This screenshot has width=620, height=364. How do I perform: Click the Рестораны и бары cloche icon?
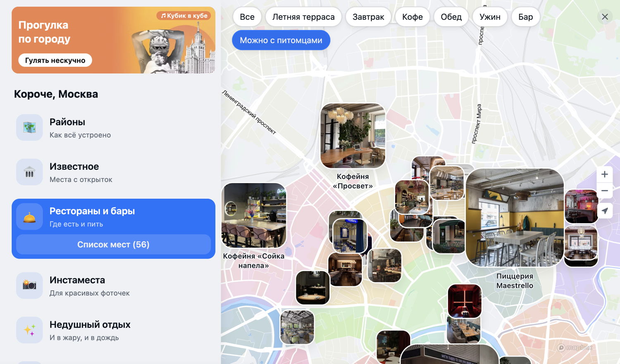[29, 216]
